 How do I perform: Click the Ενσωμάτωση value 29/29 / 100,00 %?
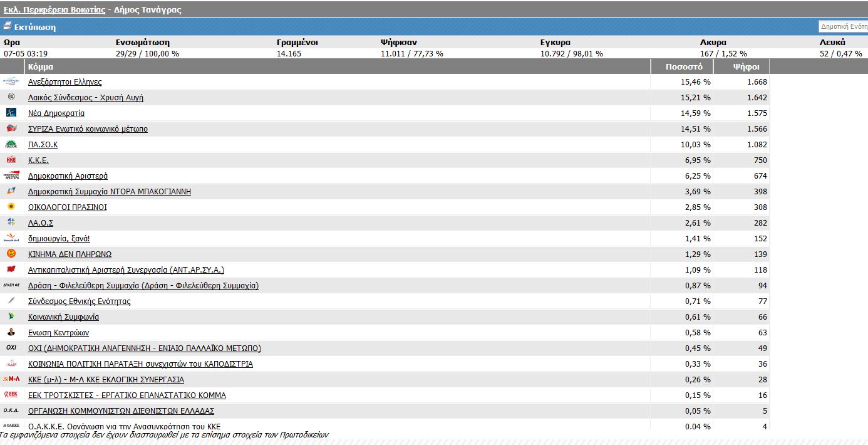point(147,54)
